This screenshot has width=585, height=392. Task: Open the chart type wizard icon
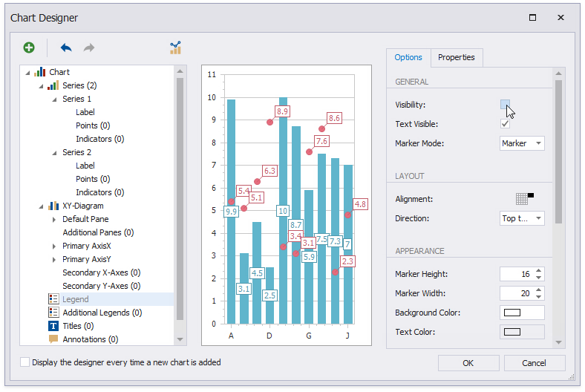point(175,48)
